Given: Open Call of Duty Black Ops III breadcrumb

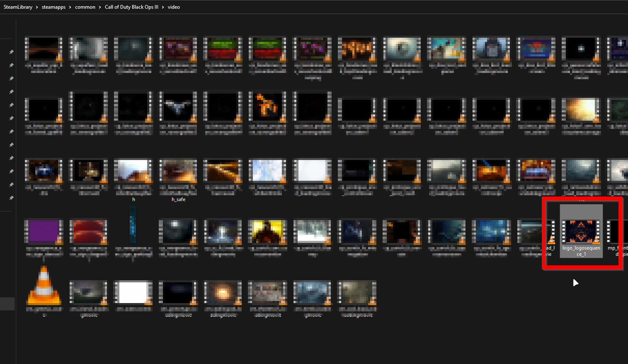Looking at the screenshot, I should (131, 7).
